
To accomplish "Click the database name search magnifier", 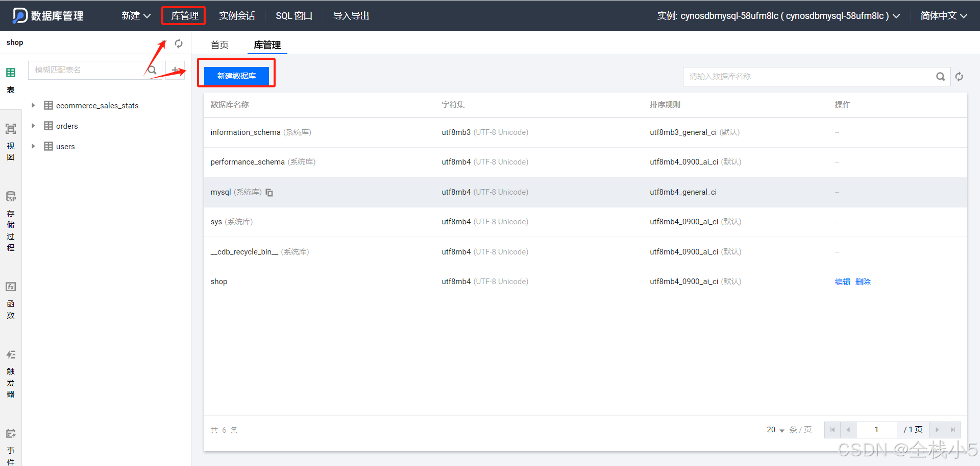I will tap(940, 77).
